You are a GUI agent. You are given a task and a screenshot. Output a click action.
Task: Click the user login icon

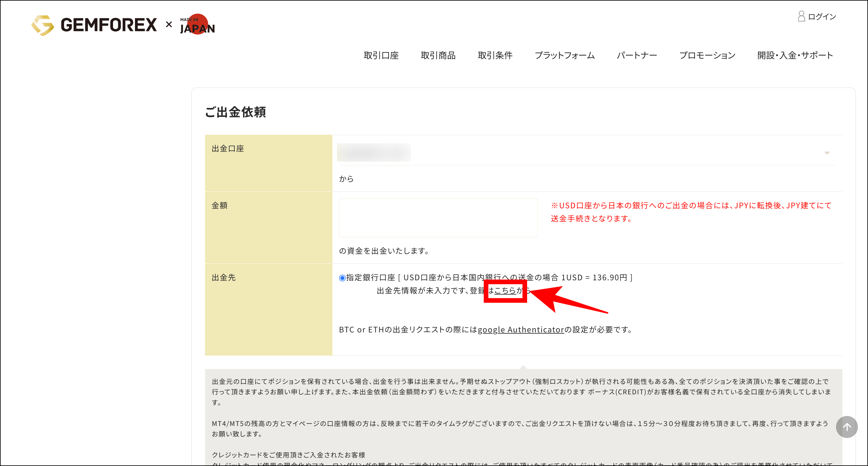pyautogui.click(x=801, y=16)
